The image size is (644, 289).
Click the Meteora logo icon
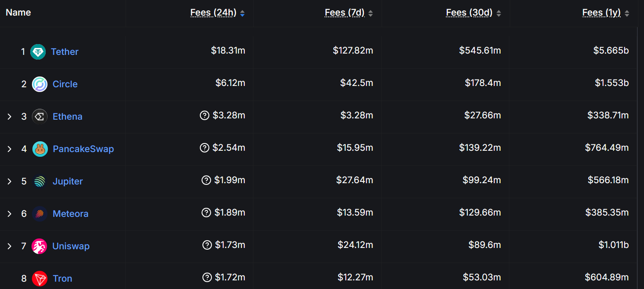point(40,213)
